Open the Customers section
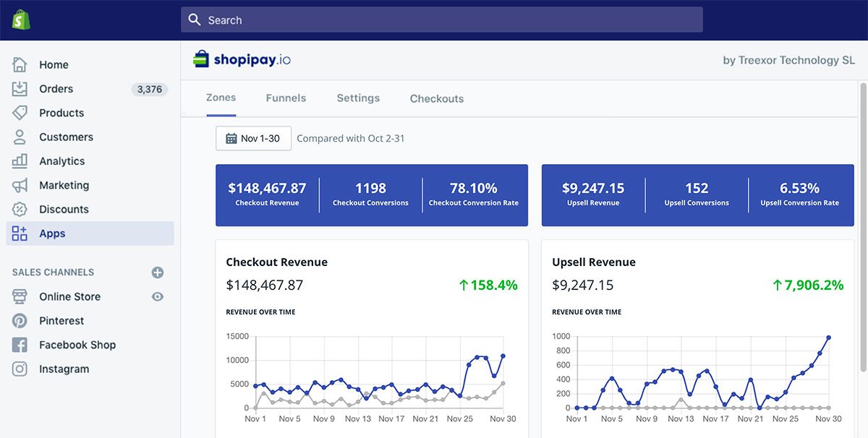868x438 pixels. click(20, 137)
